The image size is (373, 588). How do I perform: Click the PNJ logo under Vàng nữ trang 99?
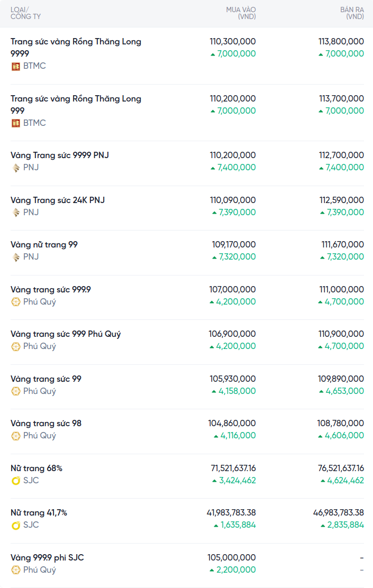[16, 257]
